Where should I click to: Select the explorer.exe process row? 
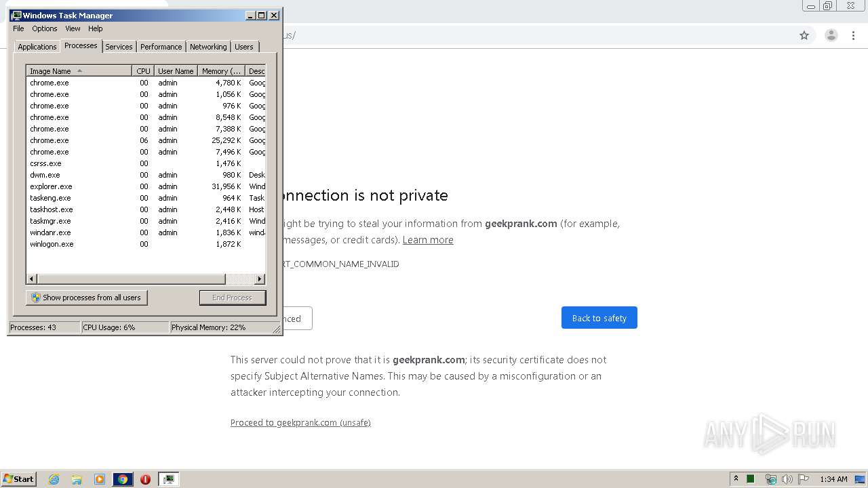[146, 186]
